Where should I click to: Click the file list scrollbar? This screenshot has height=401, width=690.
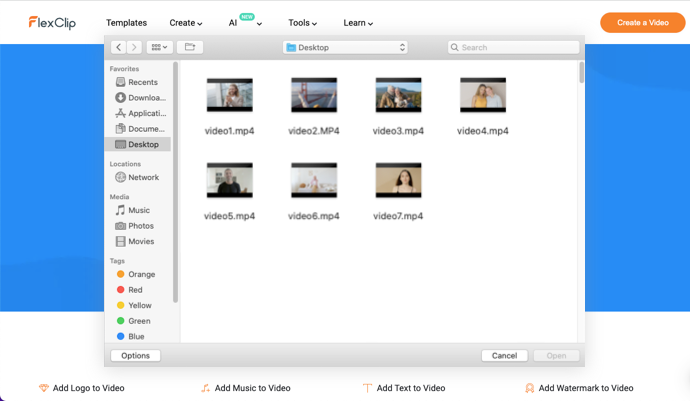coord(581,73)
